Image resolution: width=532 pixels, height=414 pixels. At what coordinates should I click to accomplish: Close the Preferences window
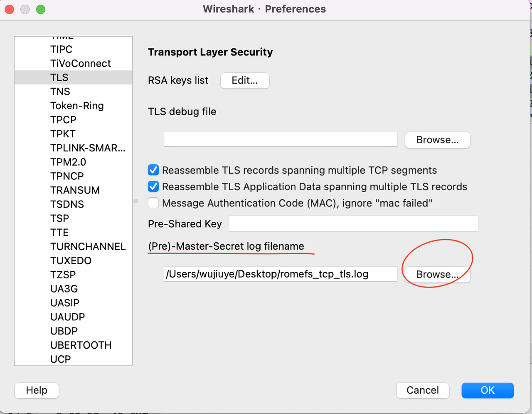coord(10,9)
